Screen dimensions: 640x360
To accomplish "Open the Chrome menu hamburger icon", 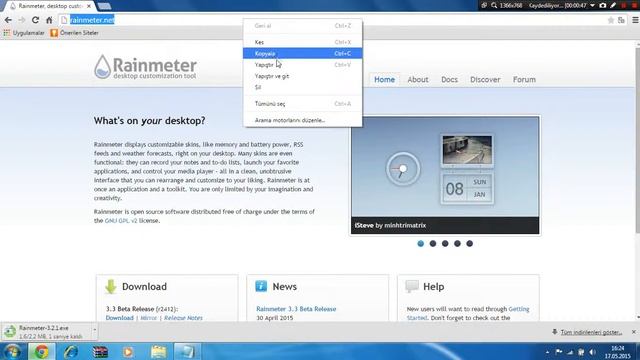I will 635,20.
